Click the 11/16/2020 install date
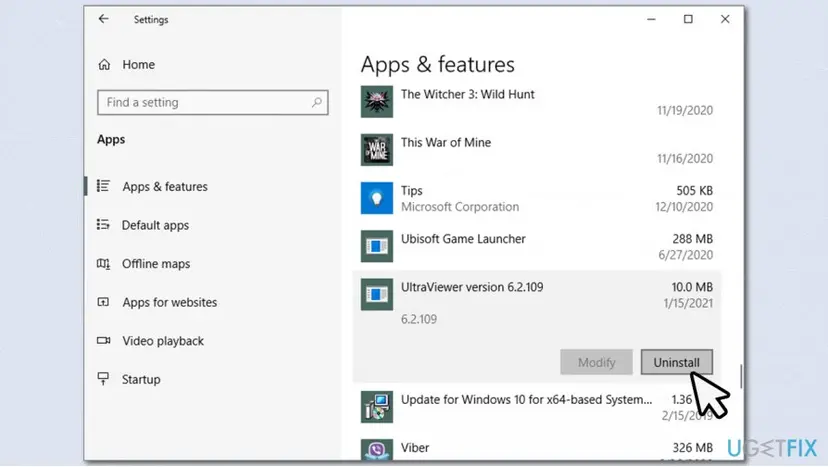 point(685,158)
